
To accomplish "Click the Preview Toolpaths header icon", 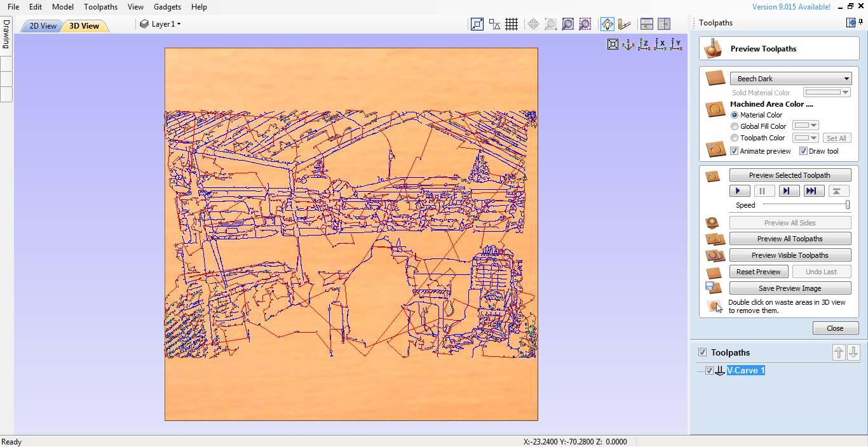I will pos(714,48).
